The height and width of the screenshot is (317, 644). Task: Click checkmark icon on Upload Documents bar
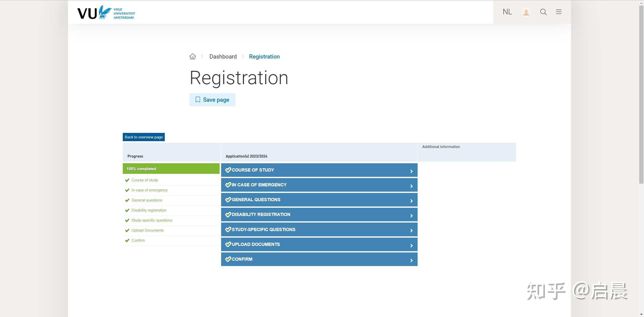[228, 244]
